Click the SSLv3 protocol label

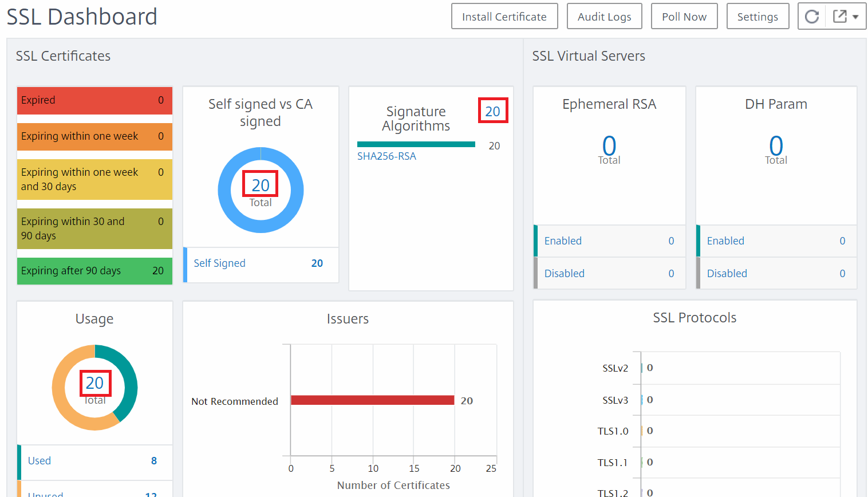[616, 400]
